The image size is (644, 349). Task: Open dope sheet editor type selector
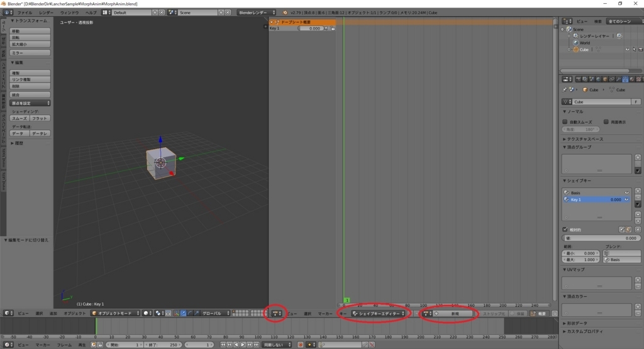(277, 313)
